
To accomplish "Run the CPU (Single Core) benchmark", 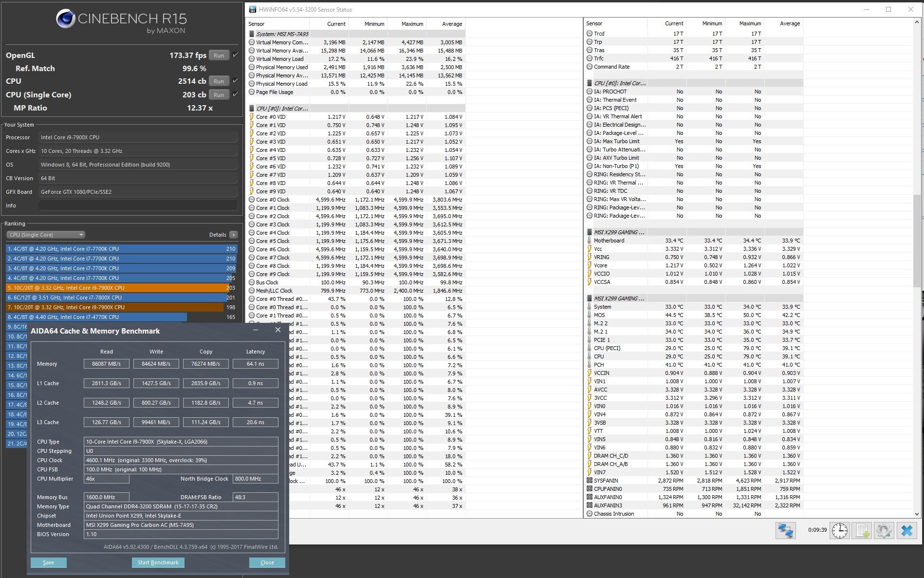I will coord(219,95).
